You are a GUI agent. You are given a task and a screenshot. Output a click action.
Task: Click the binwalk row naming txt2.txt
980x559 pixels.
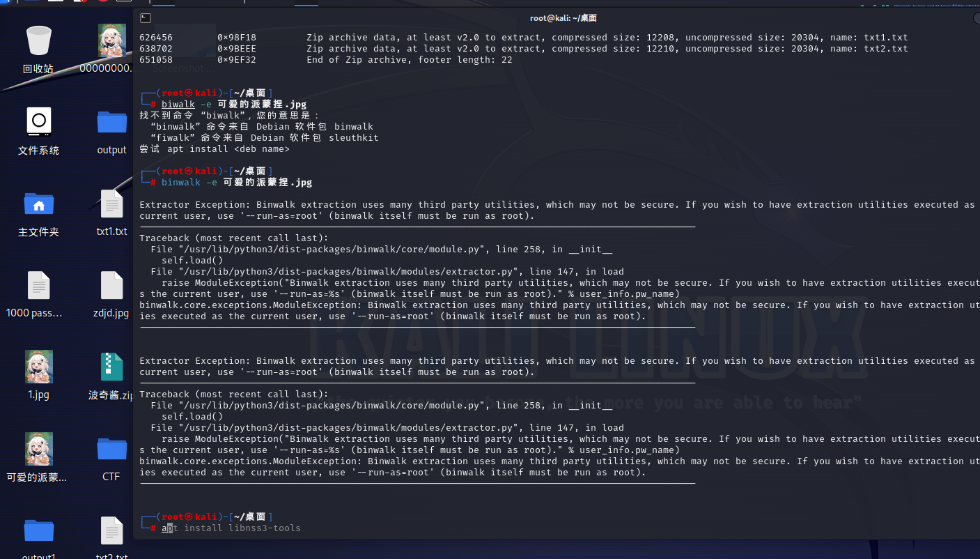[x=524, y=49]
